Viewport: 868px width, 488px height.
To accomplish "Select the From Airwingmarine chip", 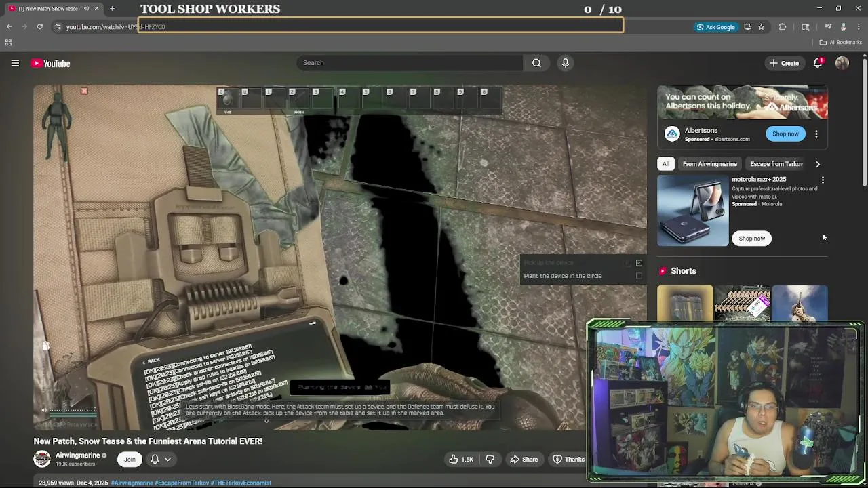I will (709, 164).
